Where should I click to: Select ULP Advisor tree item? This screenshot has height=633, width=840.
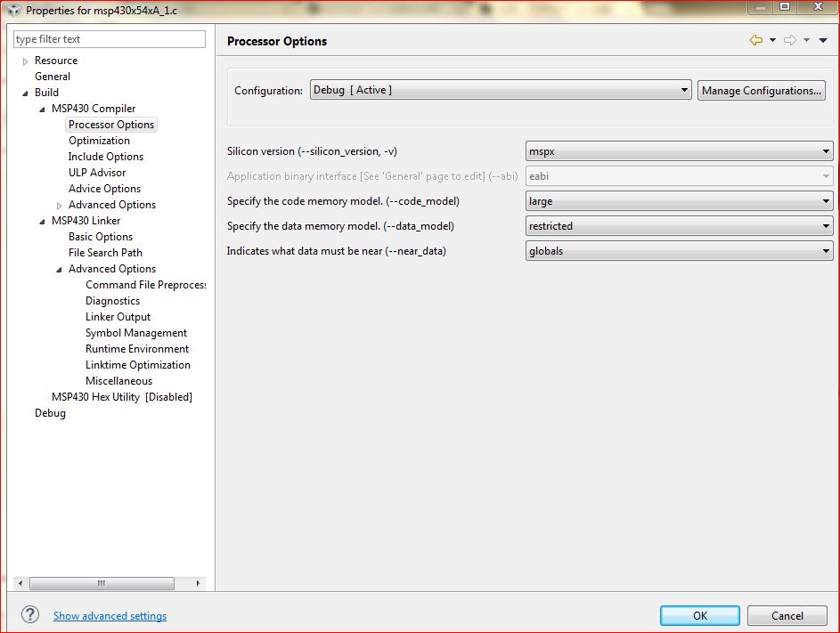(x=97, y=173)
